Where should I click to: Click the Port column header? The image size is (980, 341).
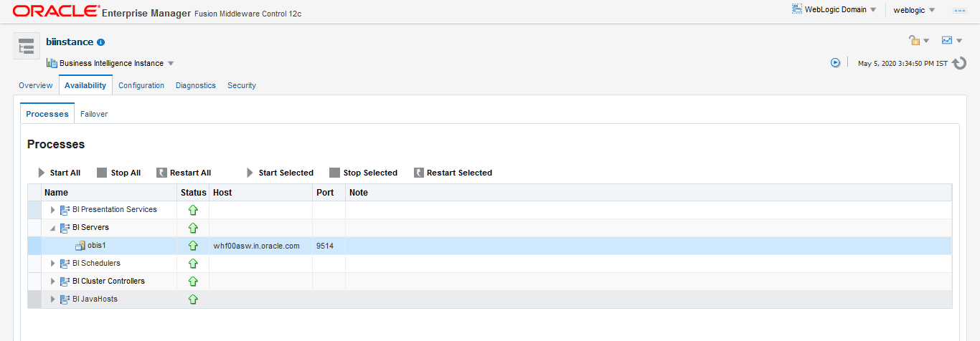point(329,193)
